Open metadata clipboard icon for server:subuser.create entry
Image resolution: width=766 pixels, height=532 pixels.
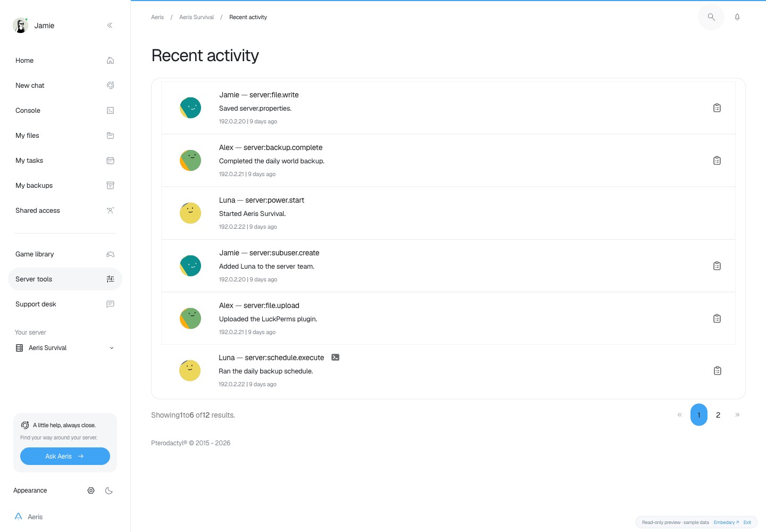[717, 266]
